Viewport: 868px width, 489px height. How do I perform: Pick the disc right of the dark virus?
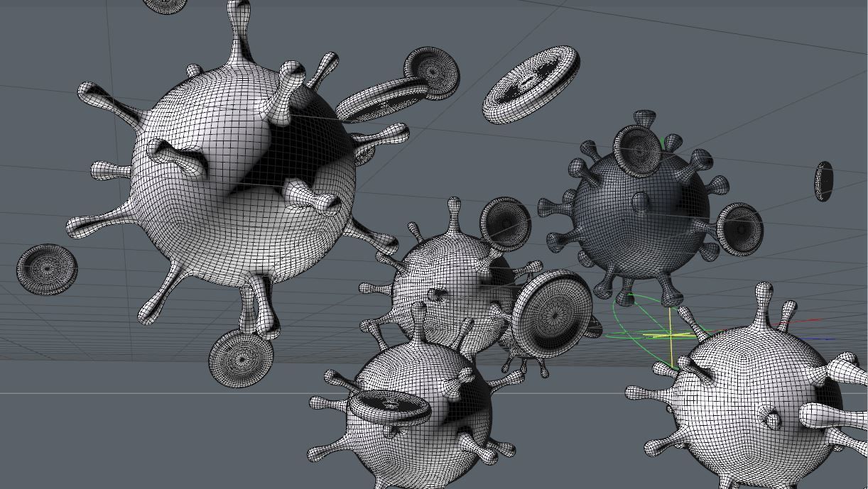[740, 229]
